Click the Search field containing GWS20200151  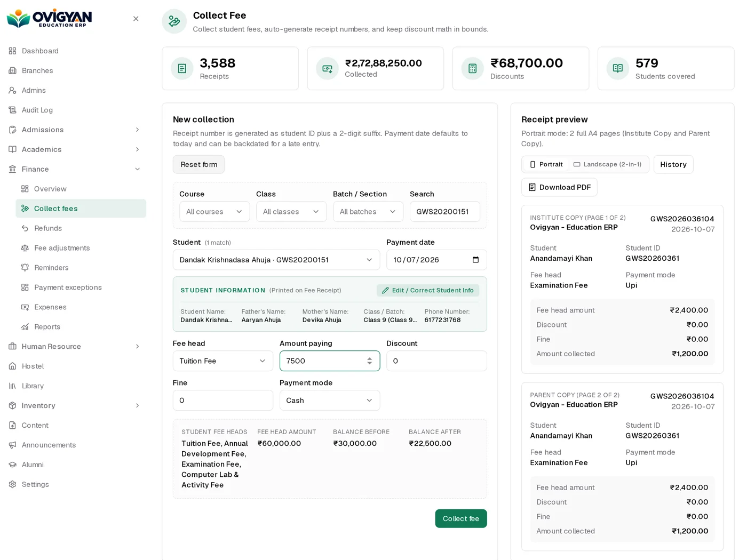tap(445, 212)
